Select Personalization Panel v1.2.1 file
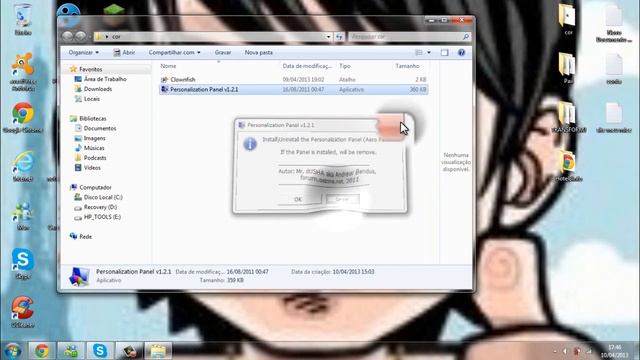Image resolution: width=640 pixels, height=360 pixels. pyautogui.click(x=293, y=89)
